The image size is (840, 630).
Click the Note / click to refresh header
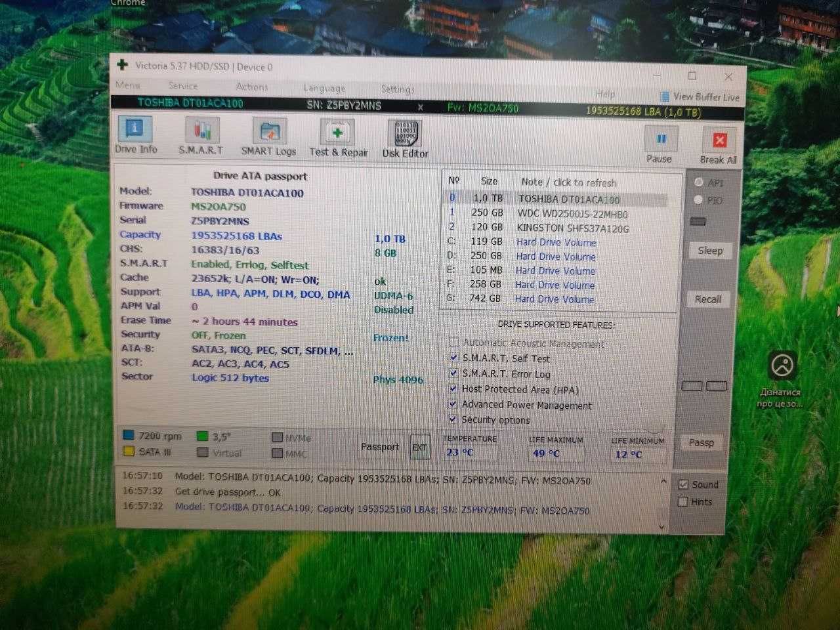568,182
